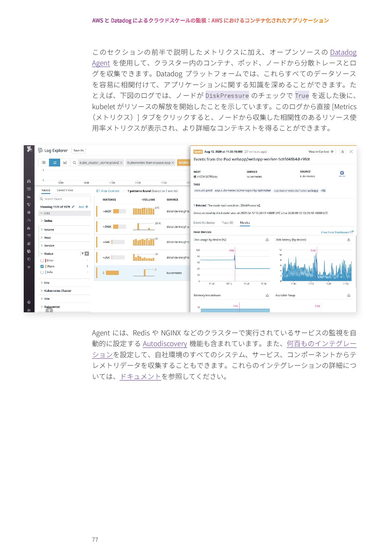Viewport: 392px width, 555px height.
Task: Collapse the CORE facet group
Action: click(64, 213)
